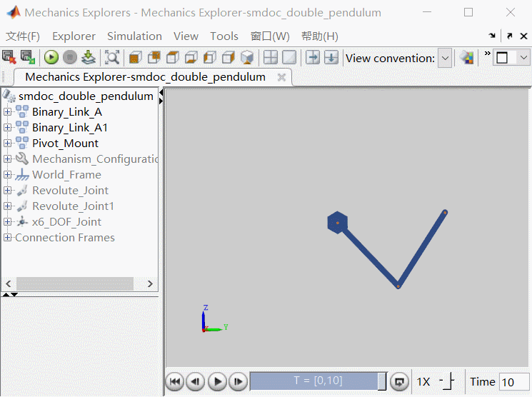Expand the Mechanism_Configuration node
Viewport: 532px width, 397px height.
pos(7,159)
